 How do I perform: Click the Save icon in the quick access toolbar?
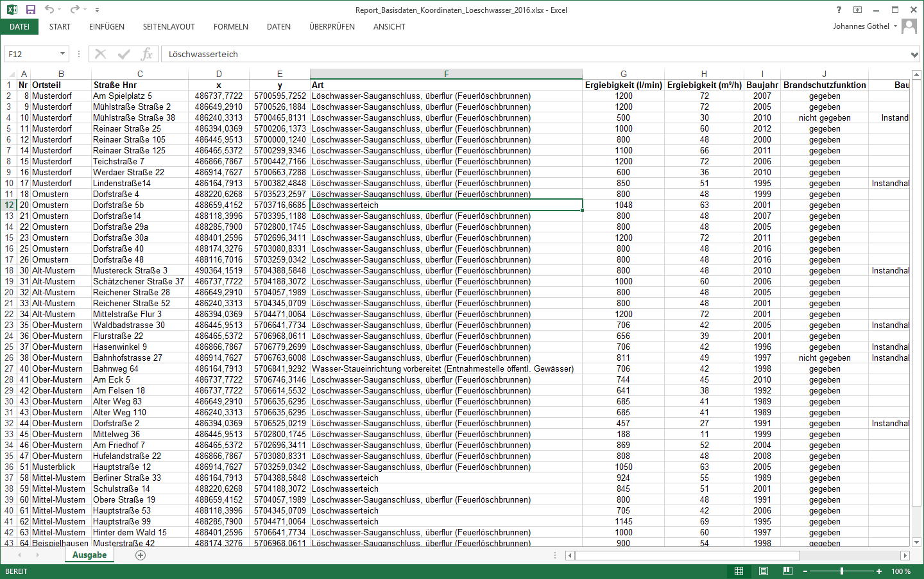(30, 10)
